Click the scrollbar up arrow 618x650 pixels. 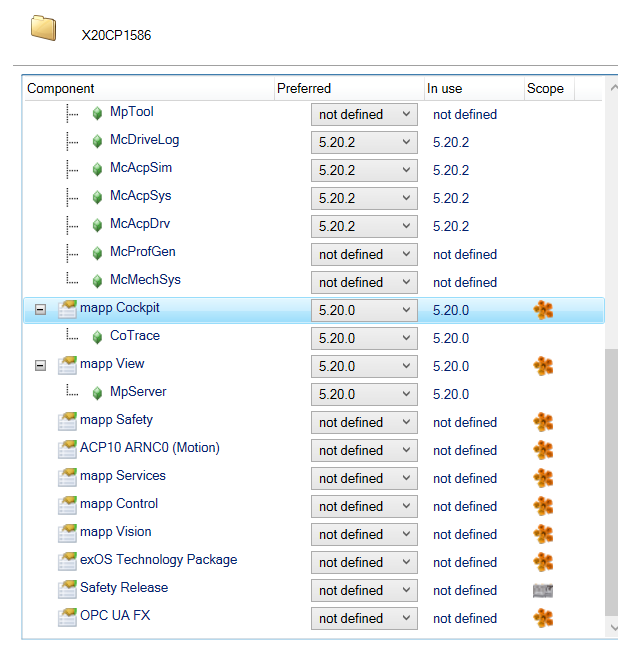(x=614, y=88)
